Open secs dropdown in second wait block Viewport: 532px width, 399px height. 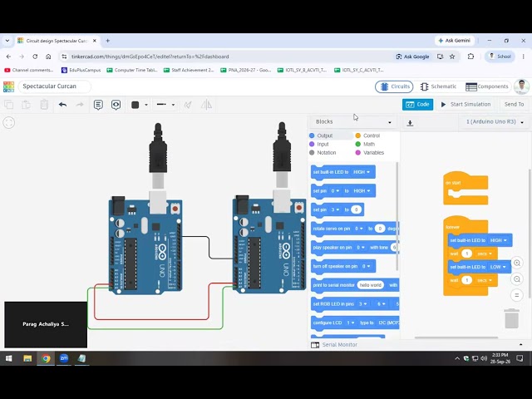pos(485,280)
